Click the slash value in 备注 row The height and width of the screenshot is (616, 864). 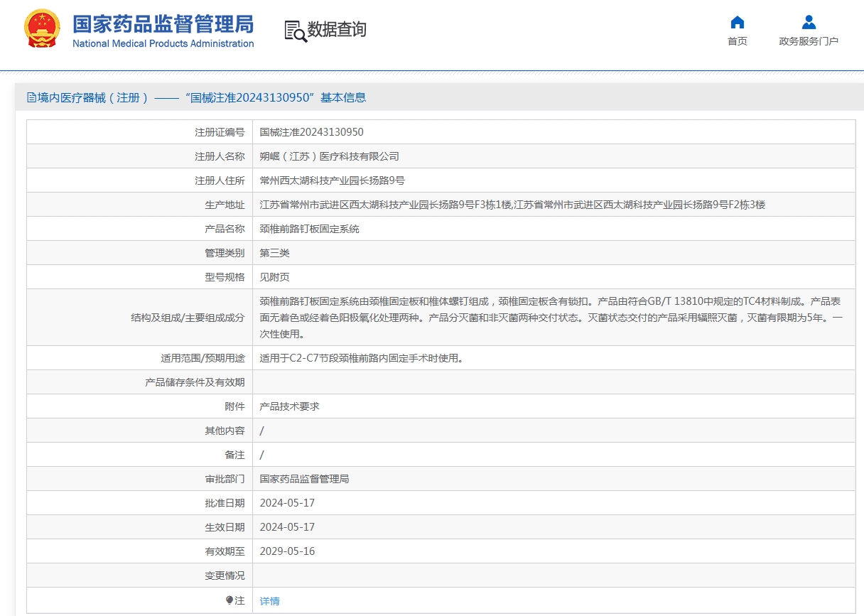[262, 455]
